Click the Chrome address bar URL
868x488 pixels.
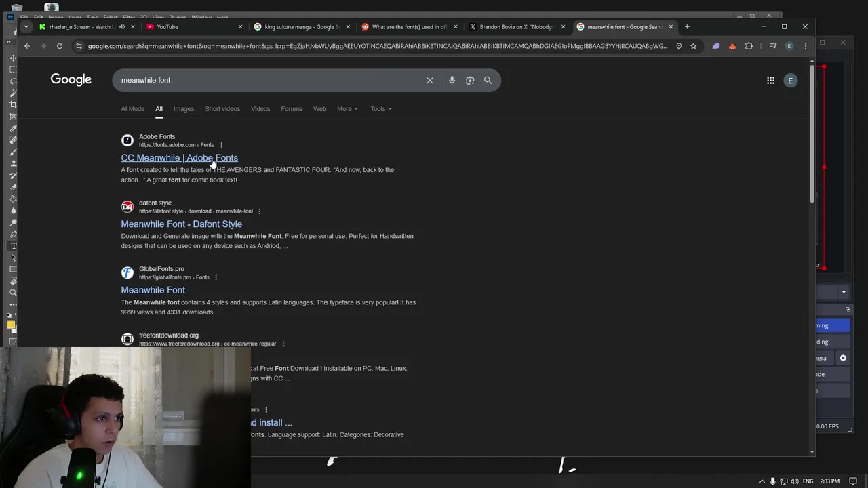pyautogui.click(x=378, y=46)
